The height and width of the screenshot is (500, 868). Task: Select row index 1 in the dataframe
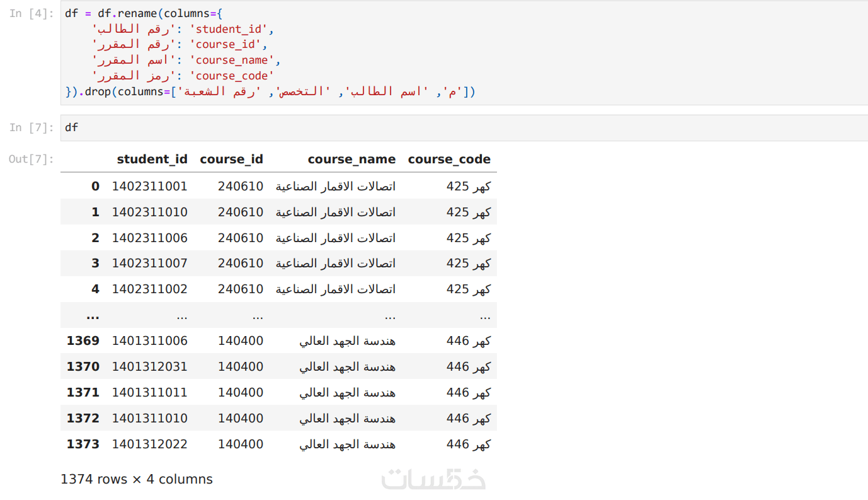(x=95, y=212)
